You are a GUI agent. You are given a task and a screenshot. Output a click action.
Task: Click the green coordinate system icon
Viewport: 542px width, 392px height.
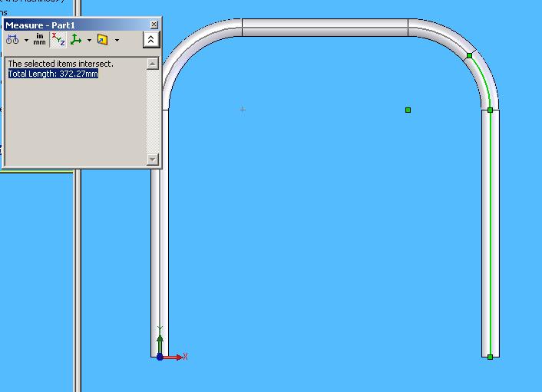pos(76,39)
